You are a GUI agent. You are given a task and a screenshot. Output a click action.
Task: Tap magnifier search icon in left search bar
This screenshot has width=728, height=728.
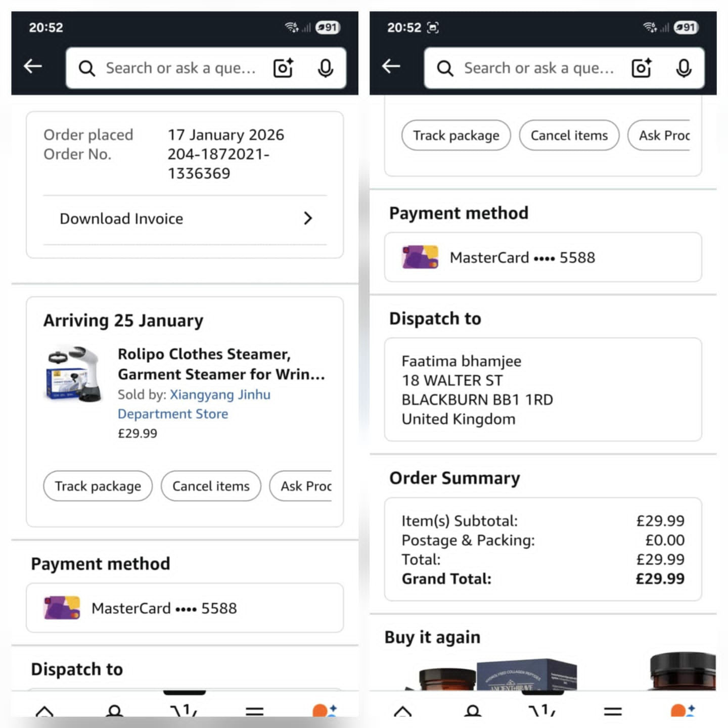[87, 68]
